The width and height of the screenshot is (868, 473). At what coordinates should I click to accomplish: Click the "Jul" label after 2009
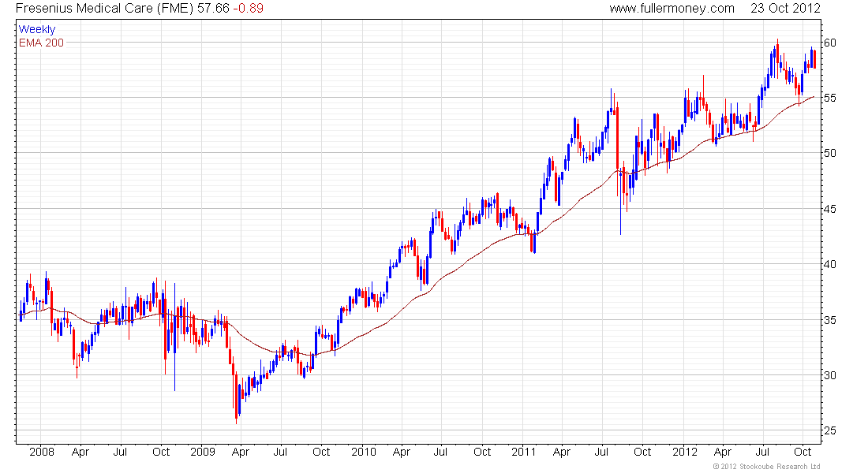click(281, 452)
